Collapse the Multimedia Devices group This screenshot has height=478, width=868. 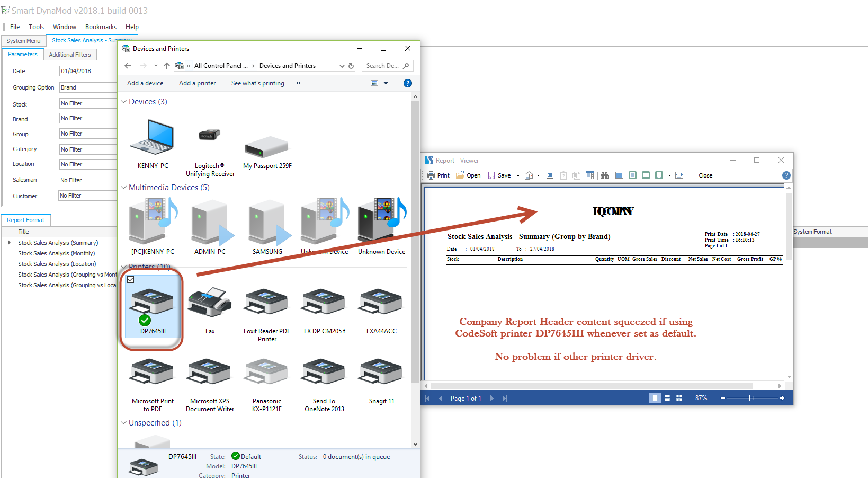(123, 188)
